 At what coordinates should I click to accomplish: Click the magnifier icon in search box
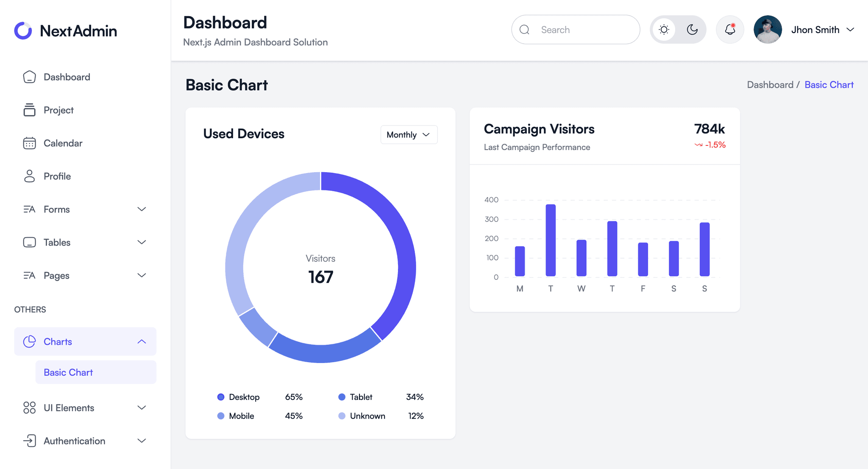[x=524, y=30]
